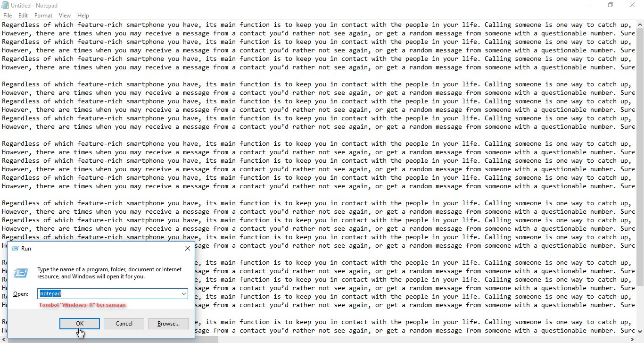Open the Format menu
The height and width of the screenshot is (343, 644).
click(43, 16)
